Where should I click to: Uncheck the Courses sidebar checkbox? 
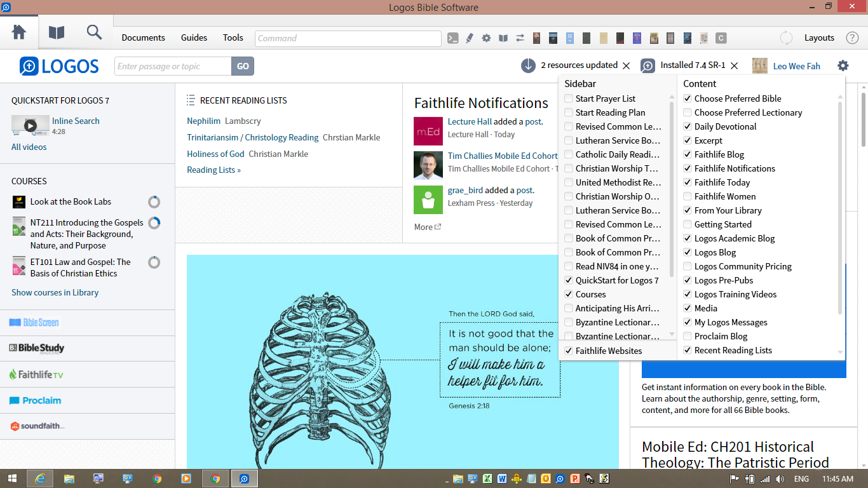(x=569, y=294)
